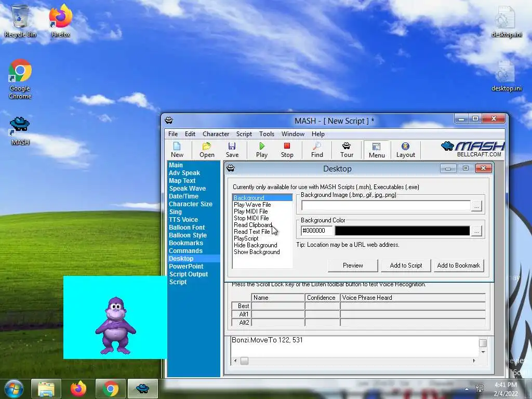
Task: Click the Layout toolbar icon
Action: tap(405, 150)
